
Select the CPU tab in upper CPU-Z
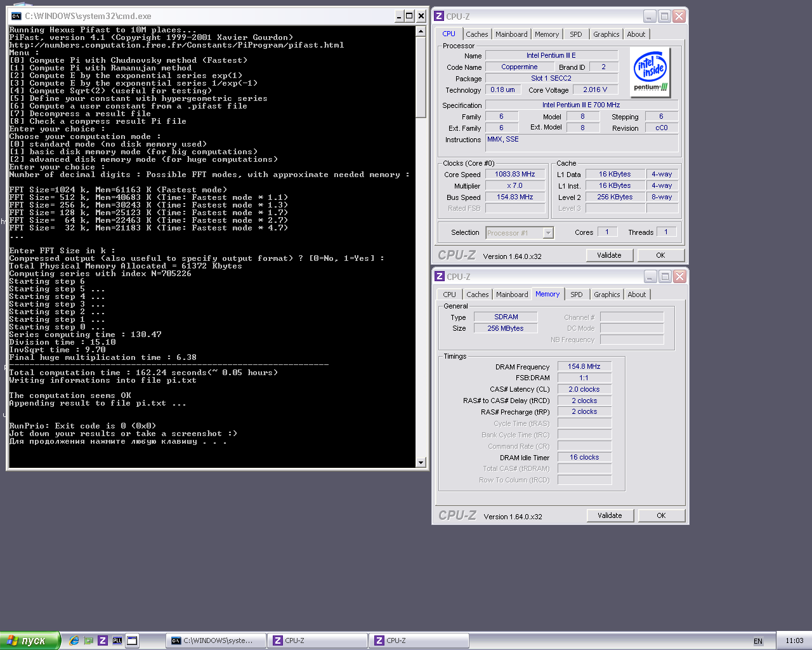(449, 34)
